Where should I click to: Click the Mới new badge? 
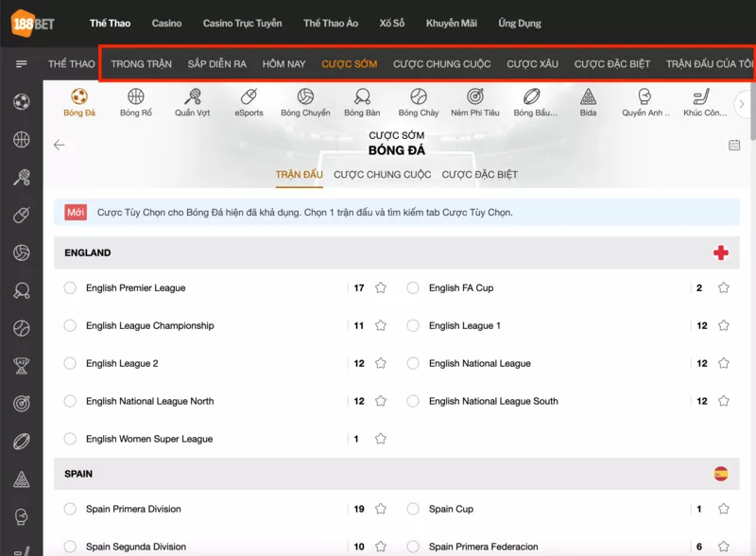[76, 213]
